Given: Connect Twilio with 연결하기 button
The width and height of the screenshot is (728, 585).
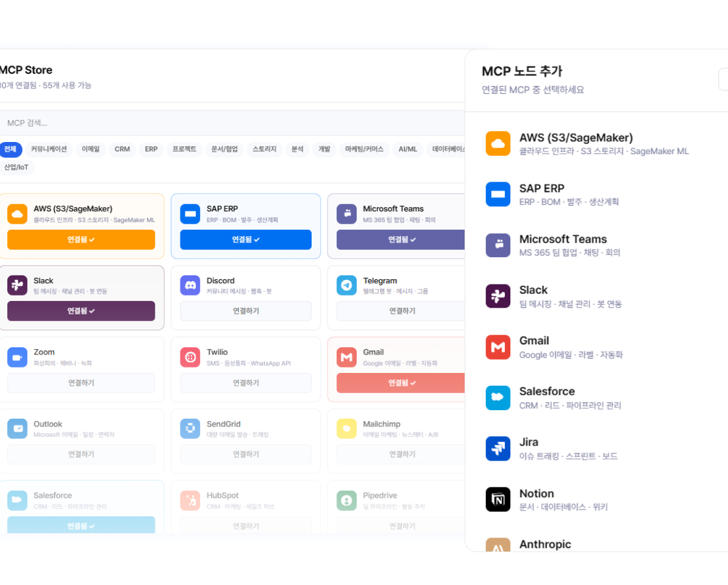Looking at the screenshot, I should click(246, 383).
